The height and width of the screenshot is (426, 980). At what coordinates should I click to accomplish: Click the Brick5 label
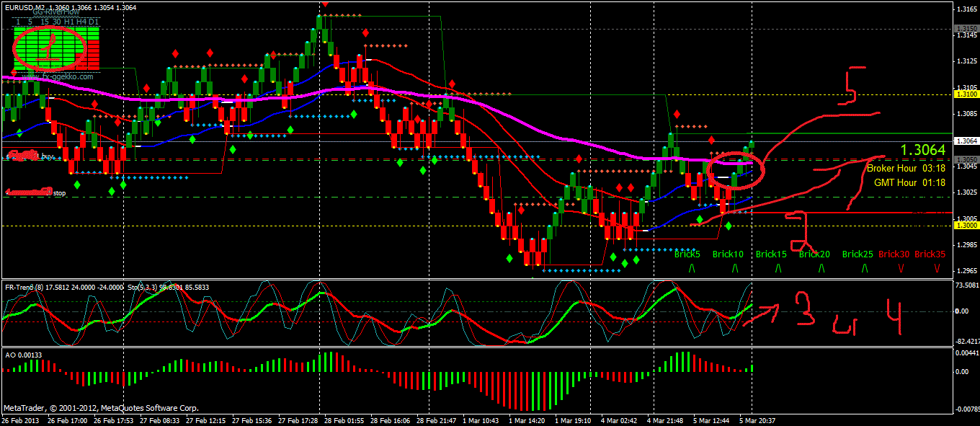(x=687, y=254)
